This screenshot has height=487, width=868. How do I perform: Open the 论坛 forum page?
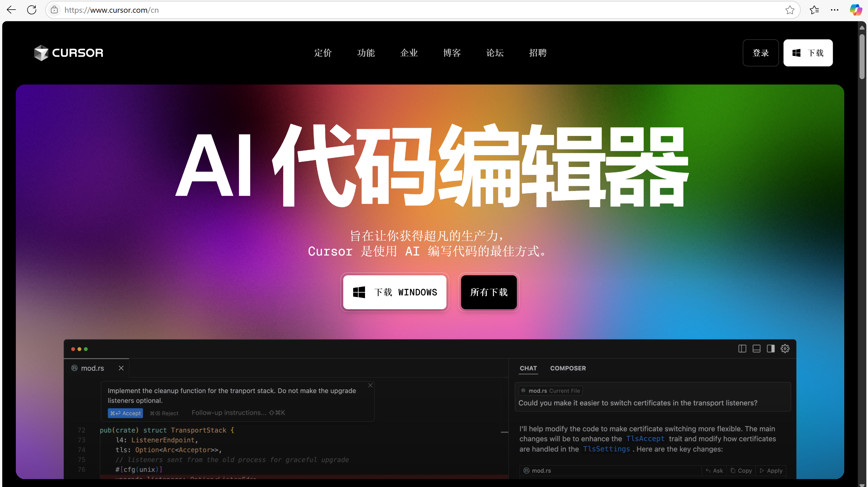click(495, 53)
